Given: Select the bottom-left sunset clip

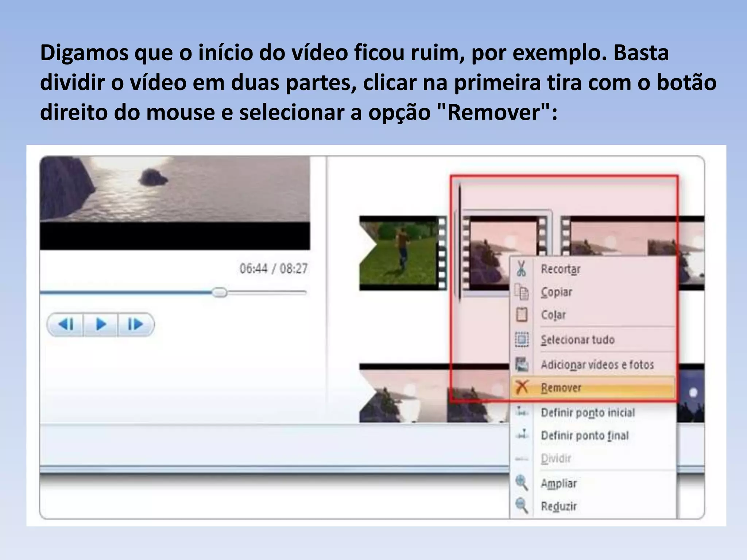Looking at the screenshot, I should point(434,393).
